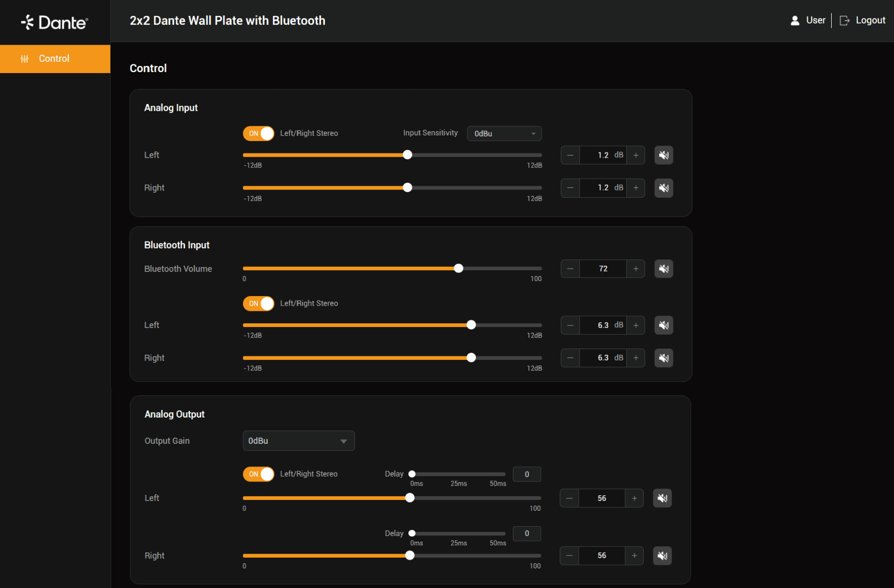
Task: Mute the Analog Input Left channel
Action: 663,154
